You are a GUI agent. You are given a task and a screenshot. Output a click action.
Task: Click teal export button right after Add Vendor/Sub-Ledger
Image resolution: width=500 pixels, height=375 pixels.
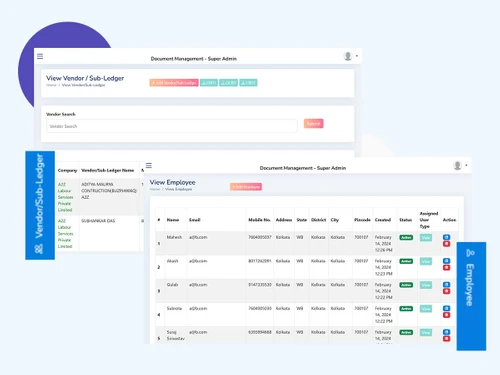coord(209,83)
